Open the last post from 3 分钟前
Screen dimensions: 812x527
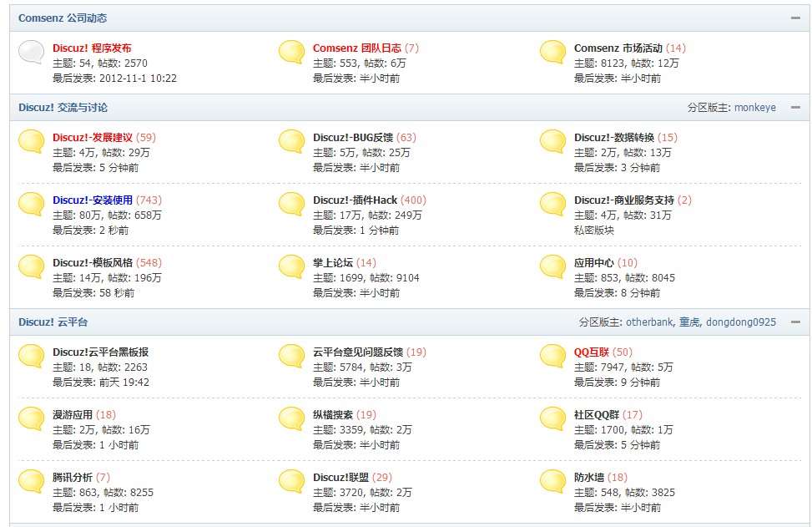pos(640,167)
